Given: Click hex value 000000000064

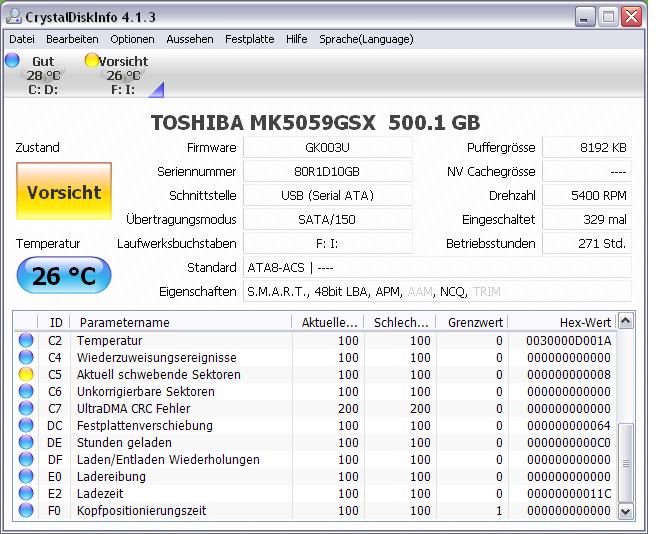Looking at the screenshot, I should [568, 425].
